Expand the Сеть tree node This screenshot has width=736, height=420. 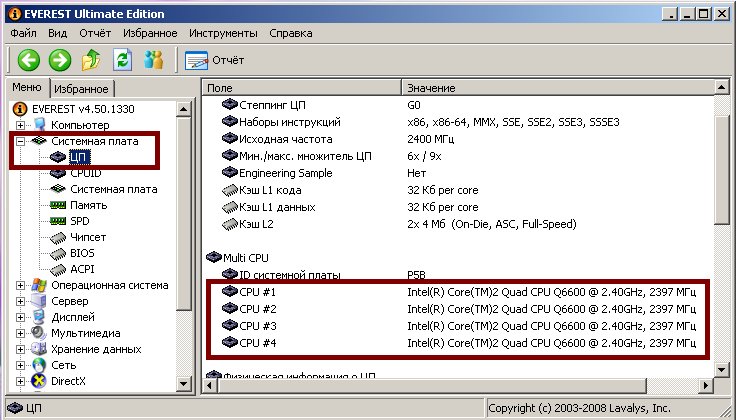tap(20, 365)
